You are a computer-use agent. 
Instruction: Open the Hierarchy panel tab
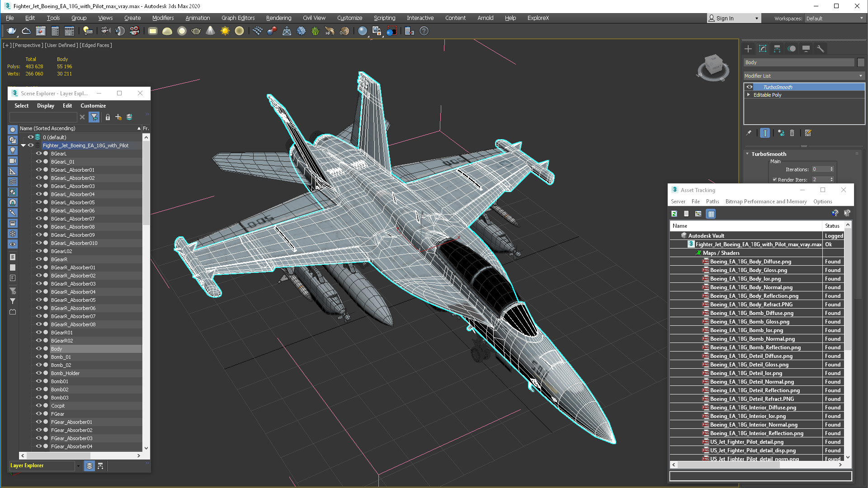pos(777,49)
